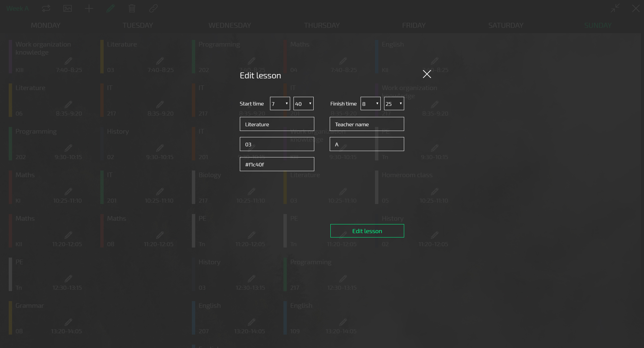644x348 pixels.
Task: Edit Monday Work organization knowledge lesson pencil
Action: [68, 61]
